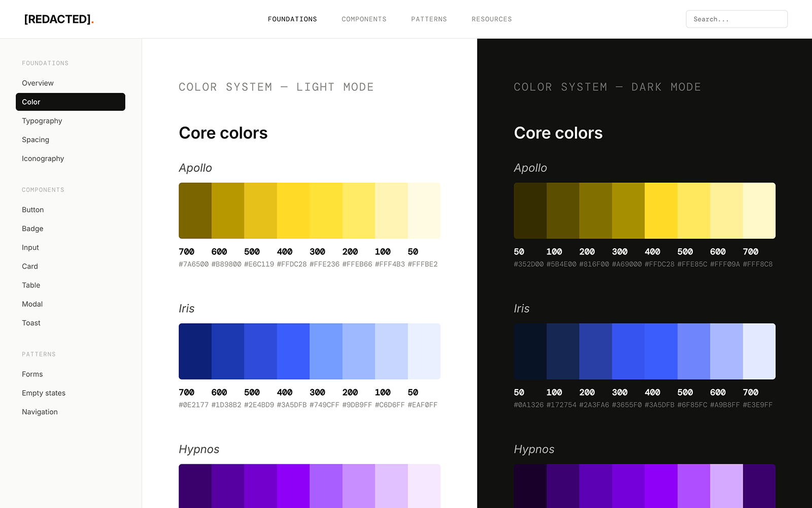Click dark mode Apollo 700 swatch #FFF8C8
This screenshot has height=508, width=812.
click(759, 211)
